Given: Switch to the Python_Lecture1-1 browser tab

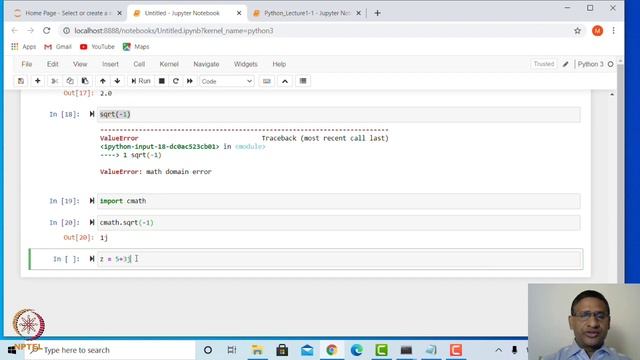Looking at the screenshot, I should coord(307,13).
